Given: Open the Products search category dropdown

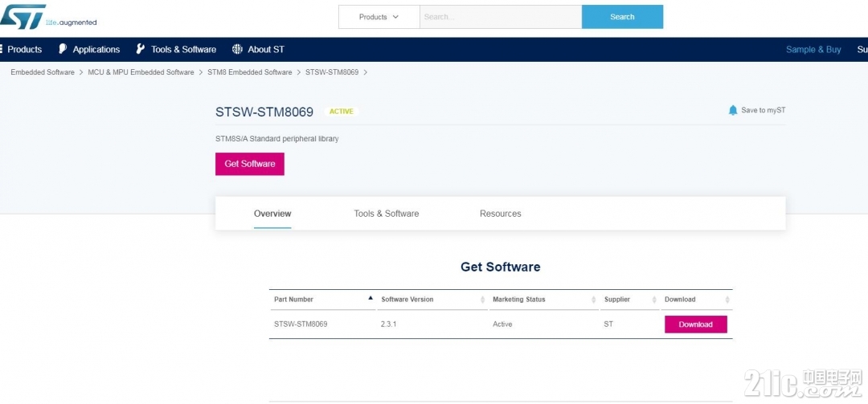Looking at the screenshot, I should click(x=379, y=17).
